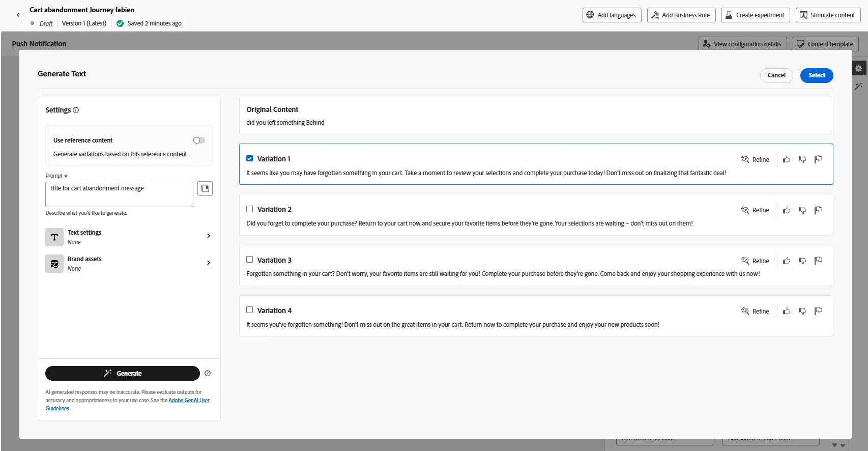Thumbs down Variation 4
Screen dimensions: 868x451
[x=802, y=311]
